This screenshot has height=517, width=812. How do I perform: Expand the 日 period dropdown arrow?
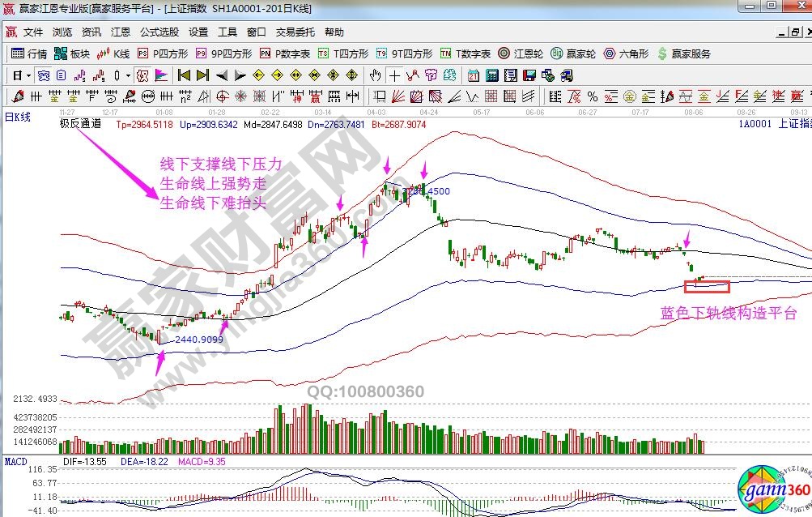(28, 75)
